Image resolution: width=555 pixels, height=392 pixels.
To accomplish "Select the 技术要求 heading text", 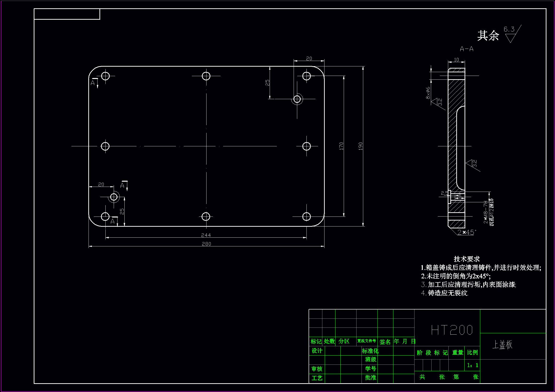I will click(x=466, y=259).
